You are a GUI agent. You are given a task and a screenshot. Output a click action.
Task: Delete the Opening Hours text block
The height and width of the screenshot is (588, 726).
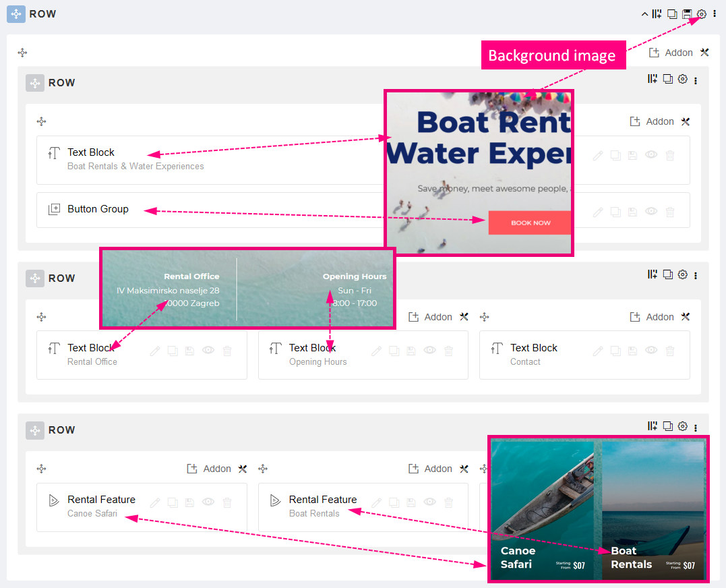pos(449,351)
